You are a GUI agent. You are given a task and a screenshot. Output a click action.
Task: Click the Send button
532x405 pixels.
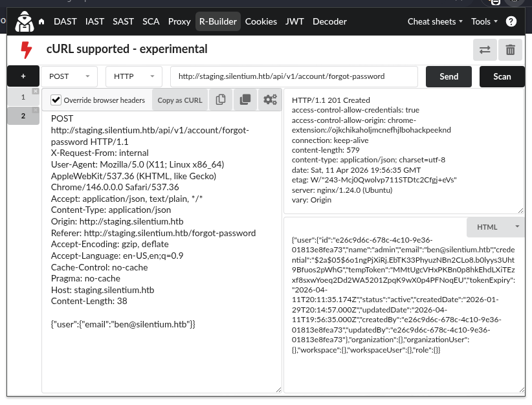449,76
